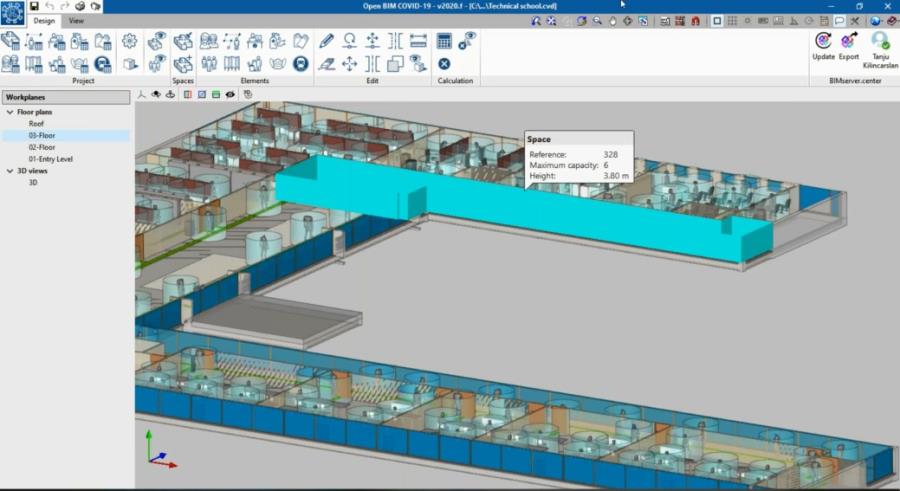Select the 03-Floor floor plan
900x491 pixels.
pyautogui.click(x=42, y=136)
